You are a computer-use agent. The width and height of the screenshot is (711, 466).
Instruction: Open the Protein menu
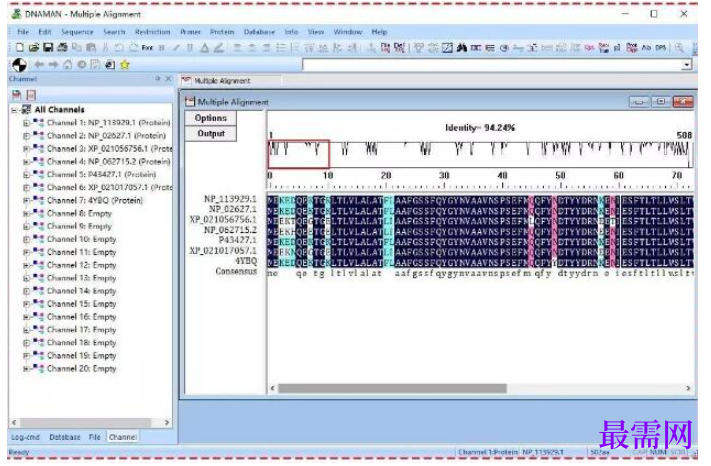click(x=222, y=32)
